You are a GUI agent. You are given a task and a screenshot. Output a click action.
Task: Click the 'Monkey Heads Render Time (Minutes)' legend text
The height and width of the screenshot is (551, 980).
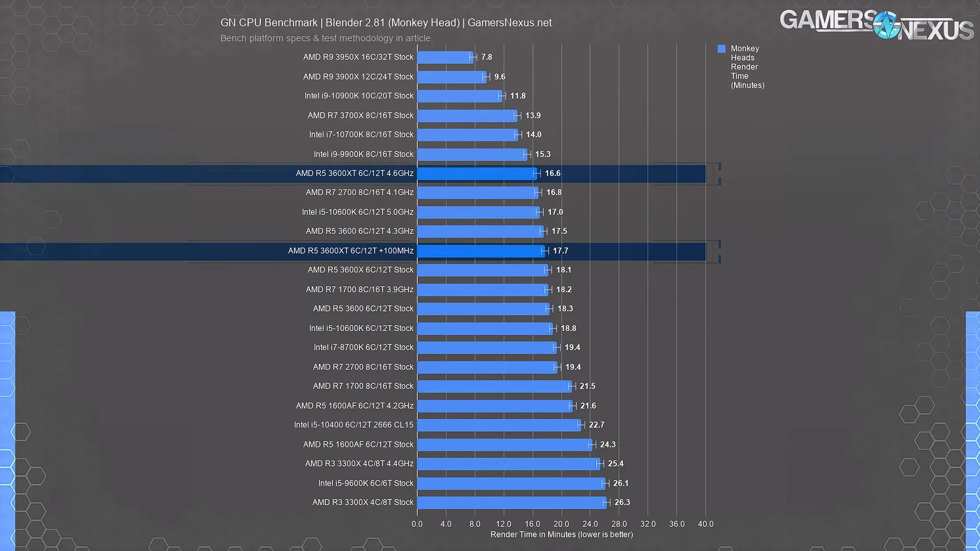pyautogui.click(x=747, y=67)
